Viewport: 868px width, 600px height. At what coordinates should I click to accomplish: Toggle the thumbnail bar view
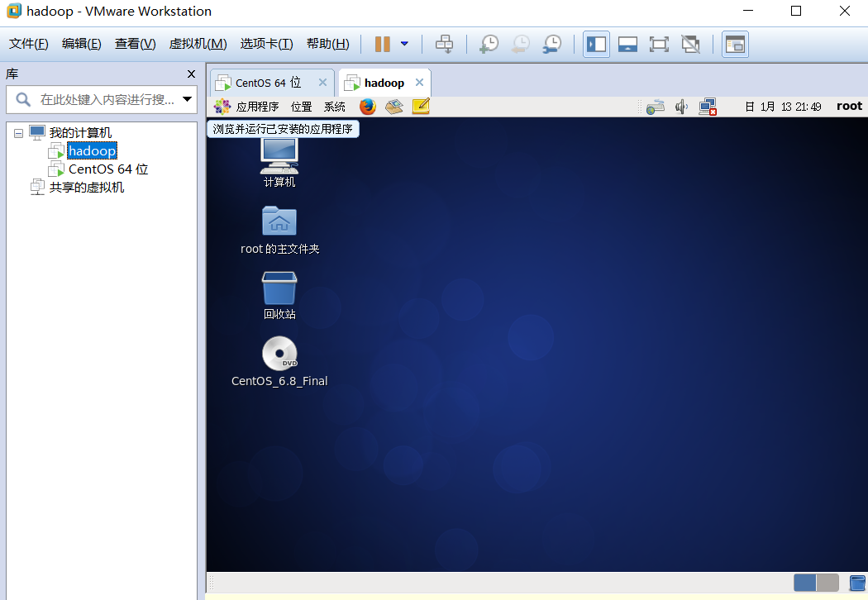pyautogui.click(x=627, y=45)
